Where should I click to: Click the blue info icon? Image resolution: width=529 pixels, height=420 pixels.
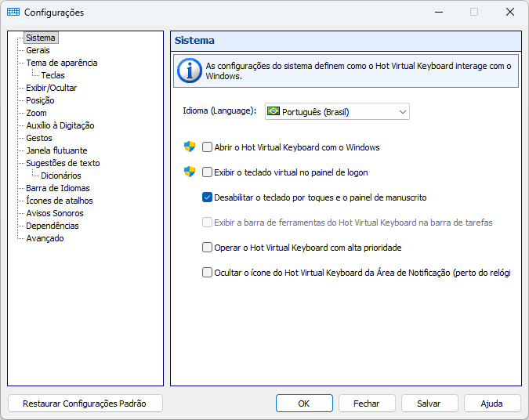190,71
